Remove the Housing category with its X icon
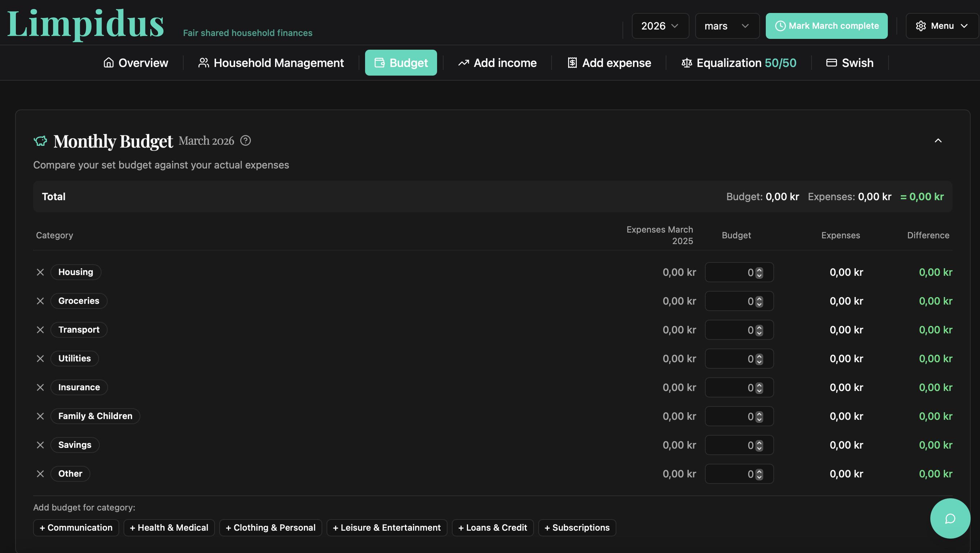Screen dimensions: 980x553 pos(40,272)
